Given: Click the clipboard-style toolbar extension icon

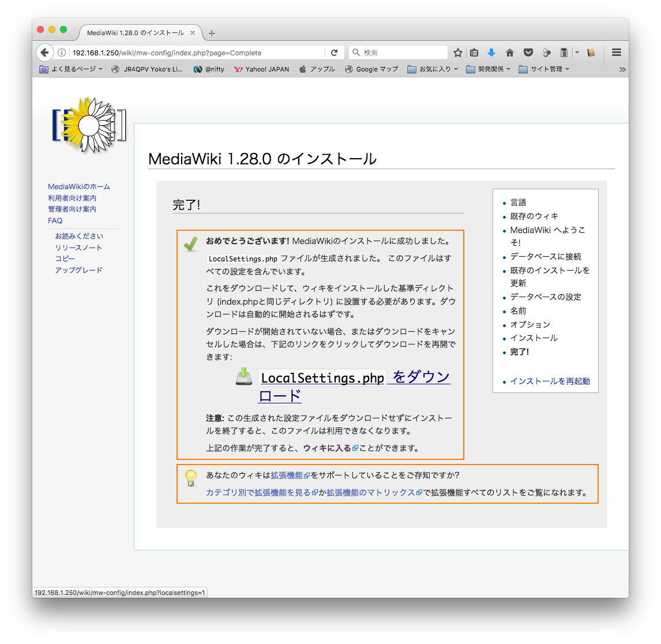Looking at the screenshot, I should tap(564, 53).
